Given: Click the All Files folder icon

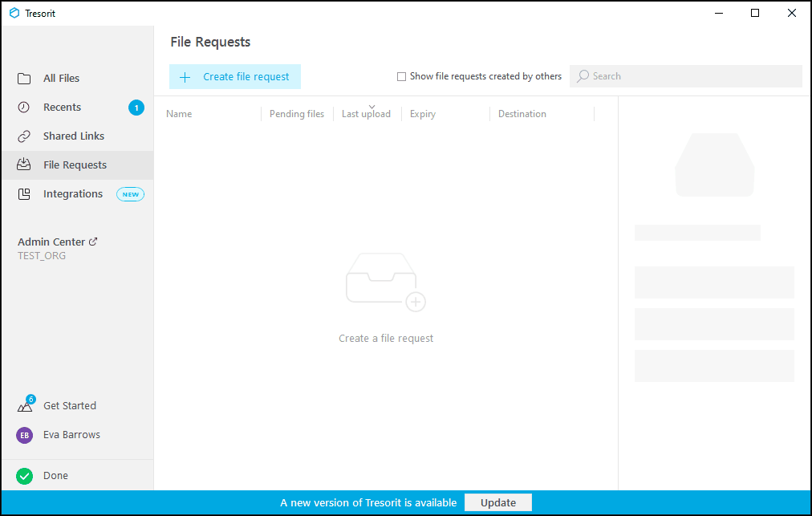Looking at the screenshot, I should click(24, 78).
